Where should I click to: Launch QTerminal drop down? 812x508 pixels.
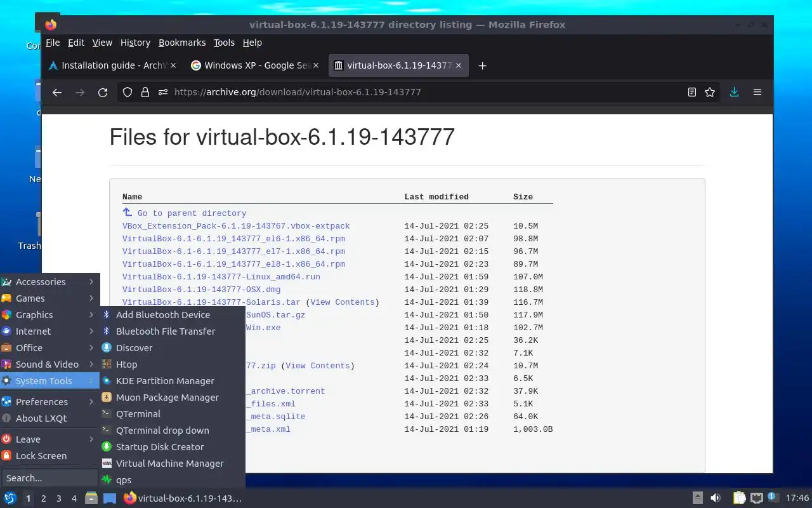[x=172, y=431]
